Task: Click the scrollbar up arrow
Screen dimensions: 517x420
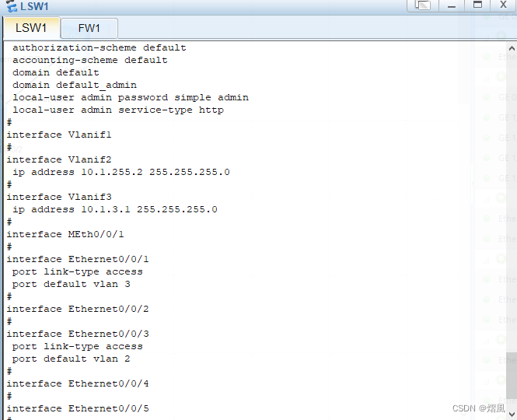Action: pyautogui.click(x=512, y=48)
